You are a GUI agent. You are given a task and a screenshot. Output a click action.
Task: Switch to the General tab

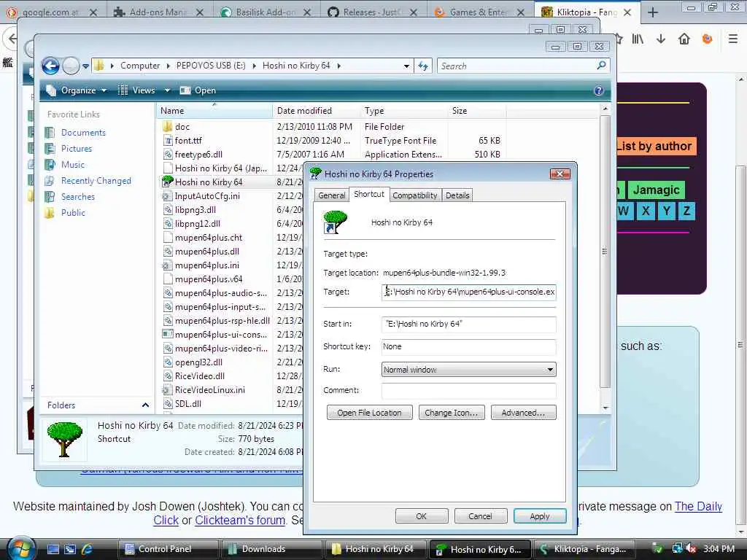332,195
